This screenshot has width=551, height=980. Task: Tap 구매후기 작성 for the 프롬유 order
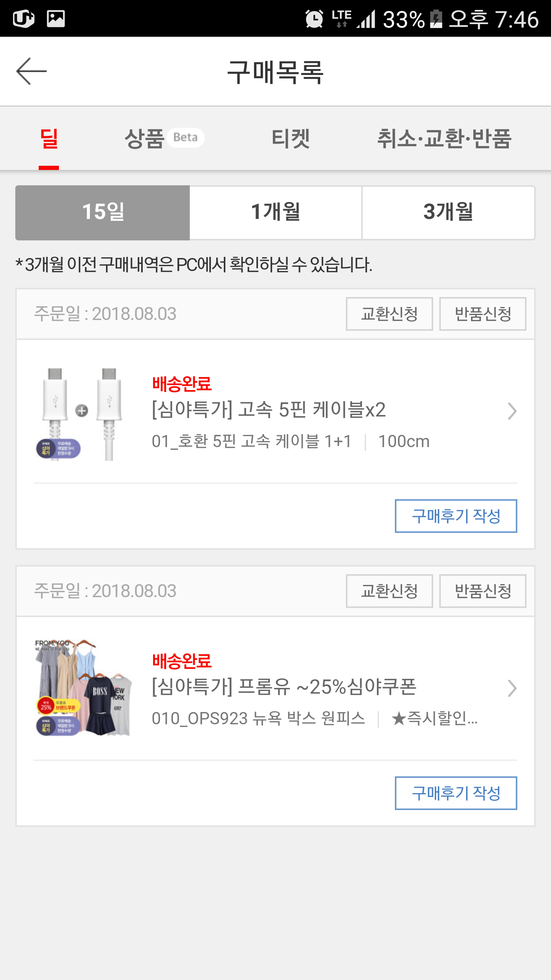[x=456, y=793]
